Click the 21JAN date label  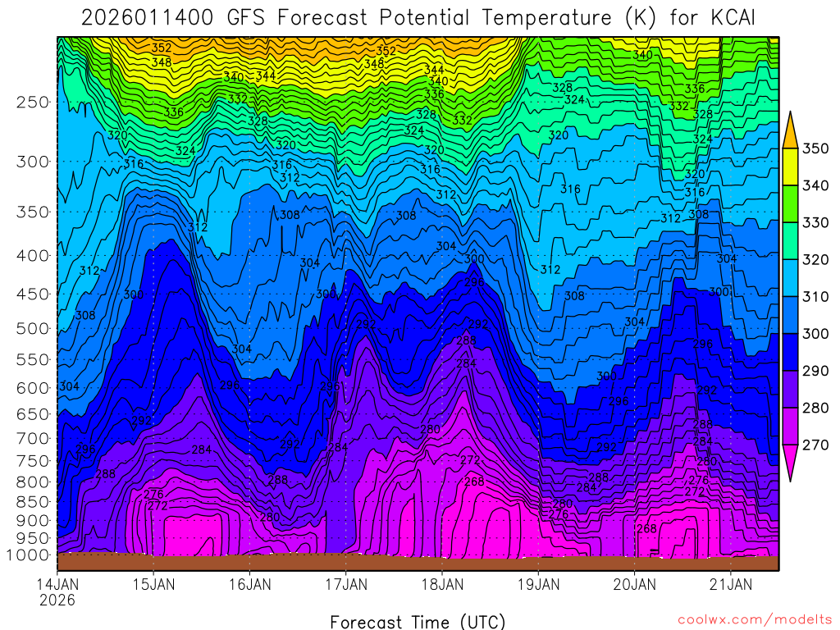pyautogui.click(x=731, y=584)
